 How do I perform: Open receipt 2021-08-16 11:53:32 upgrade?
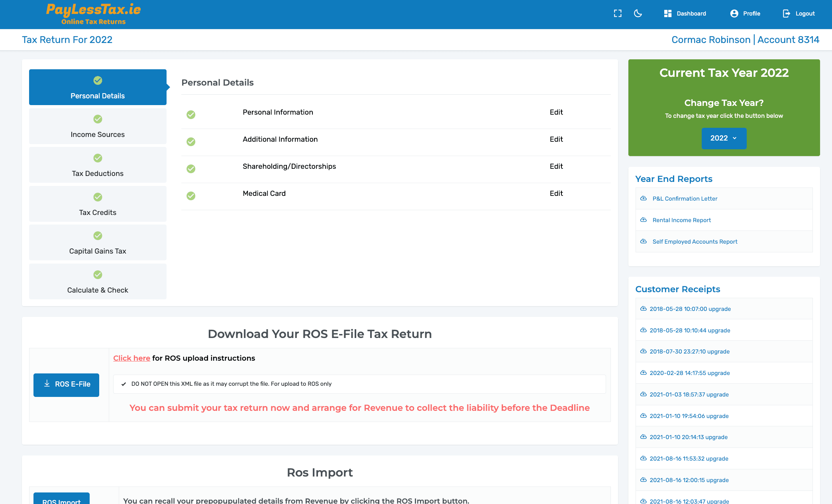click(x=689, y=459)
